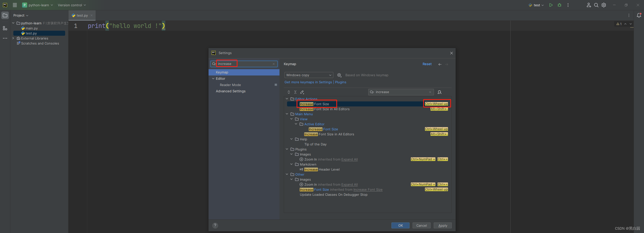The width and height of the screenshot is (644, 233).
Task: Collapse Main Menu group
Action: (x=287, y=114)
